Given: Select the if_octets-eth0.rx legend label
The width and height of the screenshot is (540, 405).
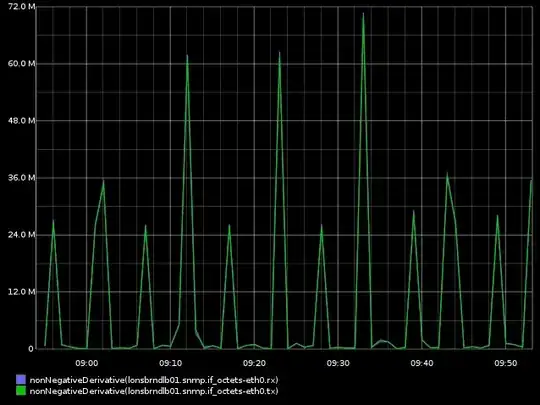Looking at the screenshot, I should pos(154,380).
